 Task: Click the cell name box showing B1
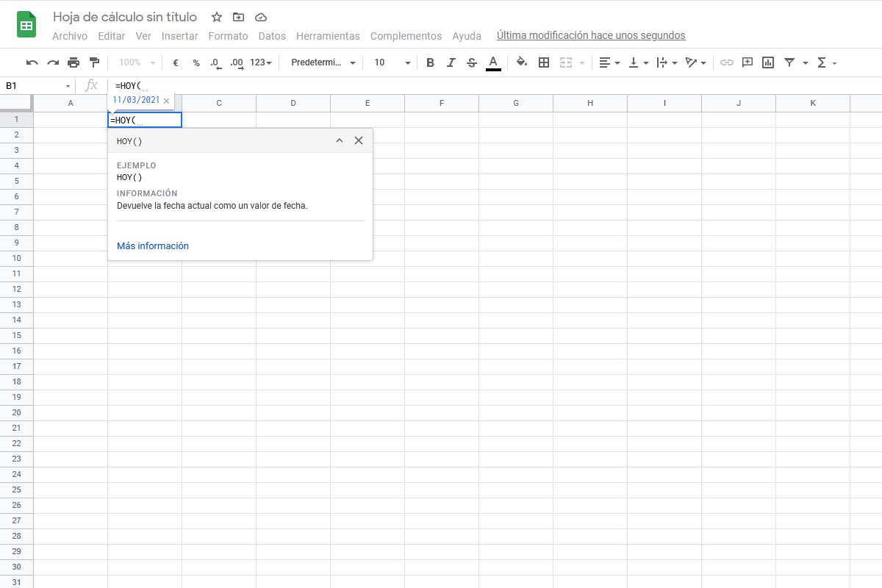click(37, 85)
